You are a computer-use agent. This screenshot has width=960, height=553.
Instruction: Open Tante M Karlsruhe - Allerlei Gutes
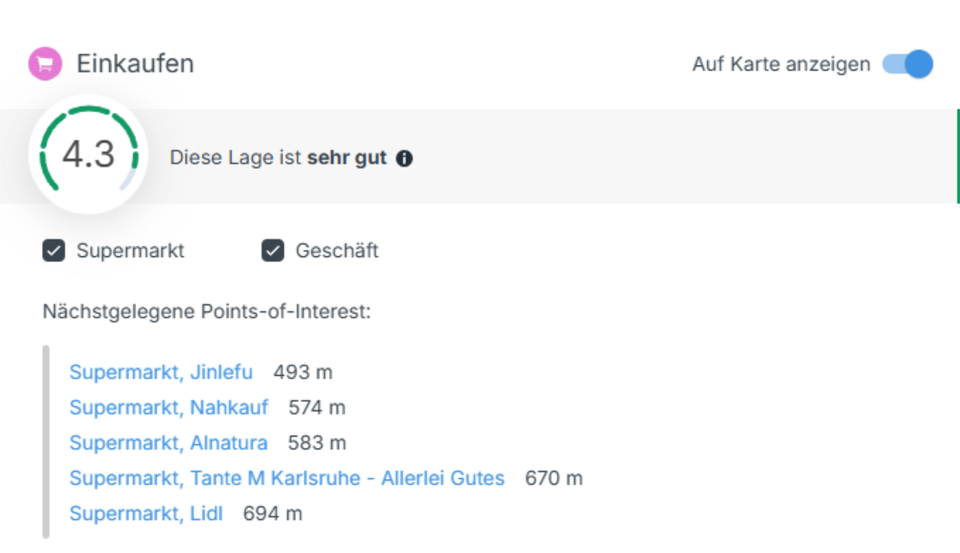tap(287, 479)
